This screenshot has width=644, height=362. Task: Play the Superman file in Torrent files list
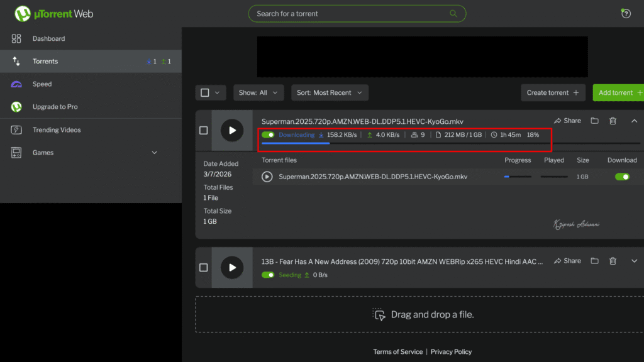pos(267,177)
